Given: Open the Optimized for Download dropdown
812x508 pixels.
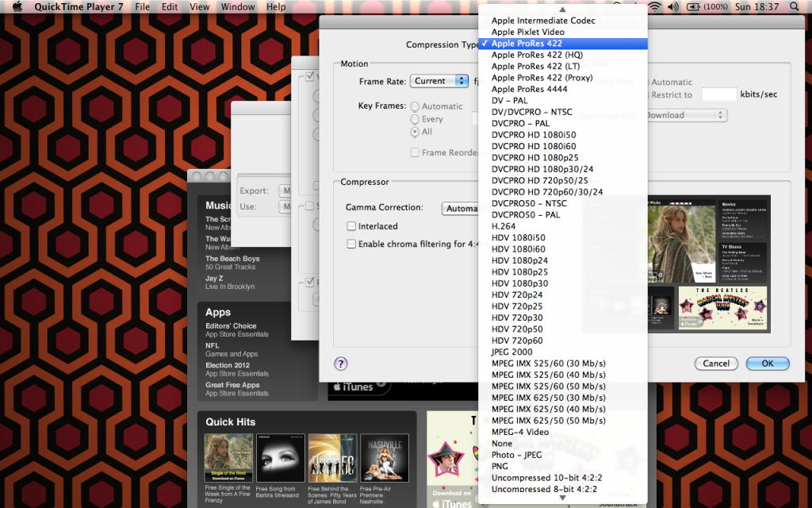Looking at the screenshot, I should (x=685, y=115).
